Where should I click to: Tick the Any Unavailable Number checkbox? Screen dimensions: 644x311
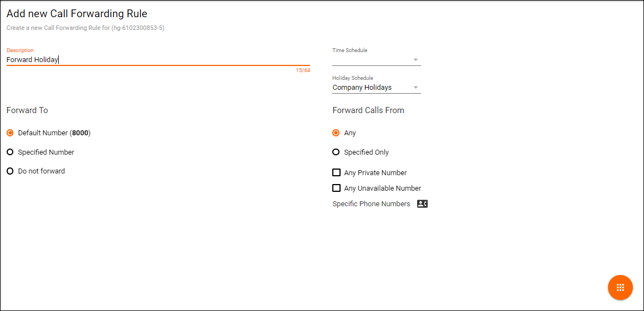[336, 188]
